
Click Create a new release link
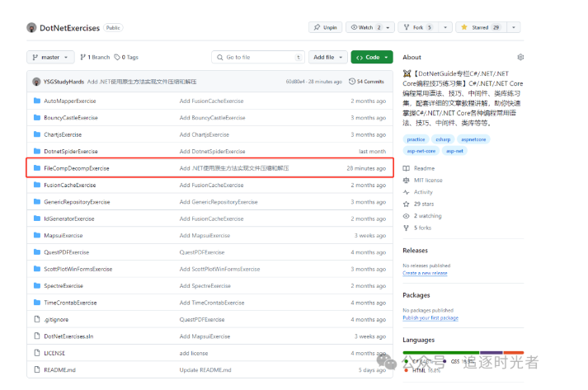(425, 273)
